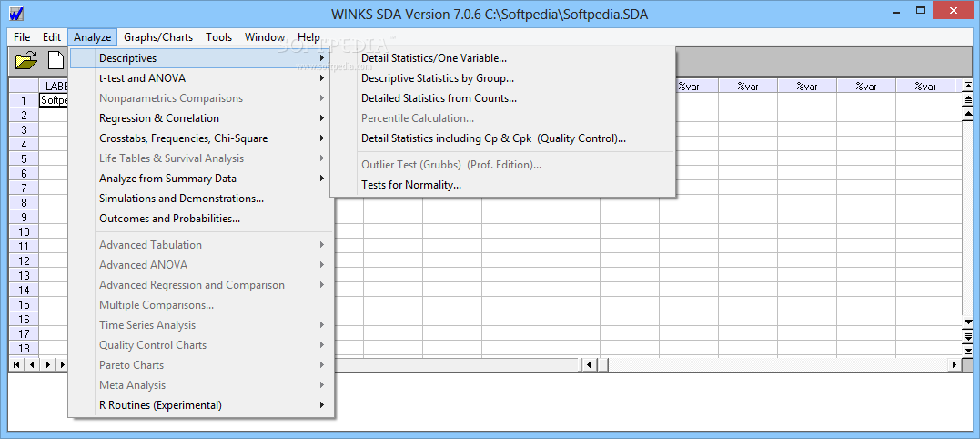Choose Detailed Statistics from Counts

pos(502,98)
